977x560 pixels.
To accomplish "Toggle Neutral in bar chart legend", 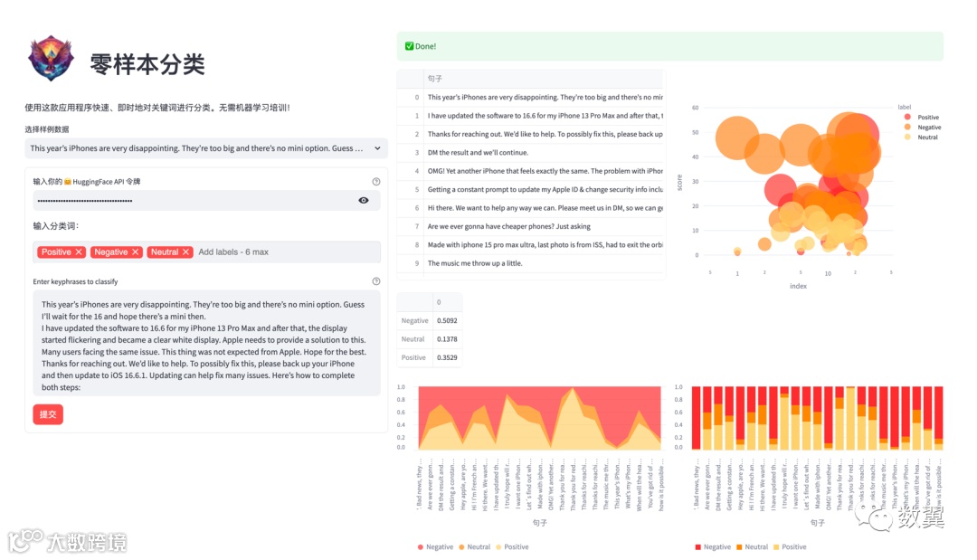I will tap(752, 547).
